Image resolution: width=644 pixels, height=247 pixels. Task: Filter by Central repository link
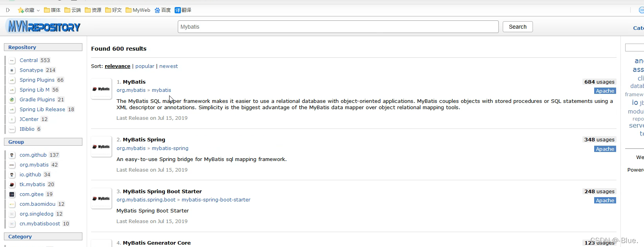pos(29,60)
